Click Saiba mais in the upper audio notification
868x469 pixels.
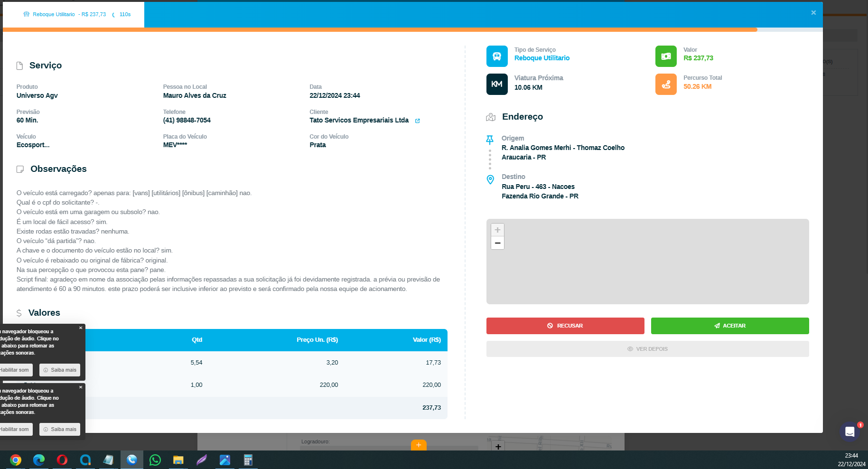pyautogui.click(x=60, y=370)
